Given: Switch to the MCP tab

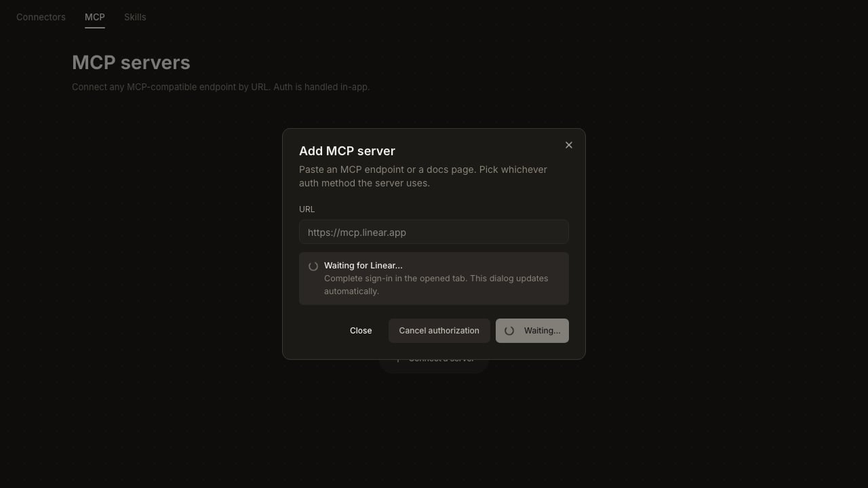Looking at the screenshot, I should pyautogui.click(x=95, y=17).
